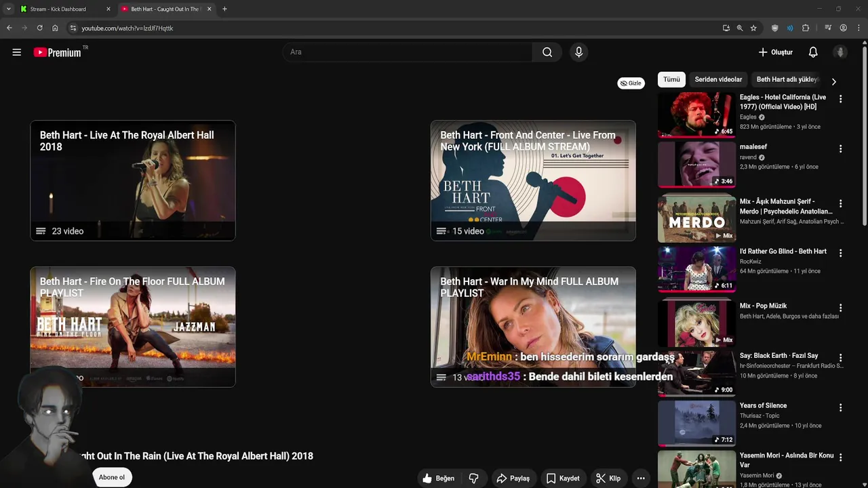Play the maalesef video thumbnail

696,164
